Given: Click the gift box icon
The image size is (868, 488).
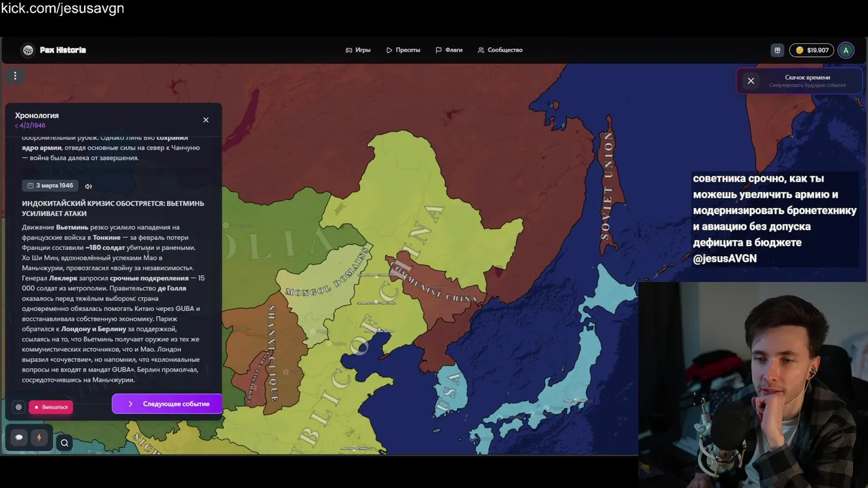Looking at the screenshot, I should [777, 50].
